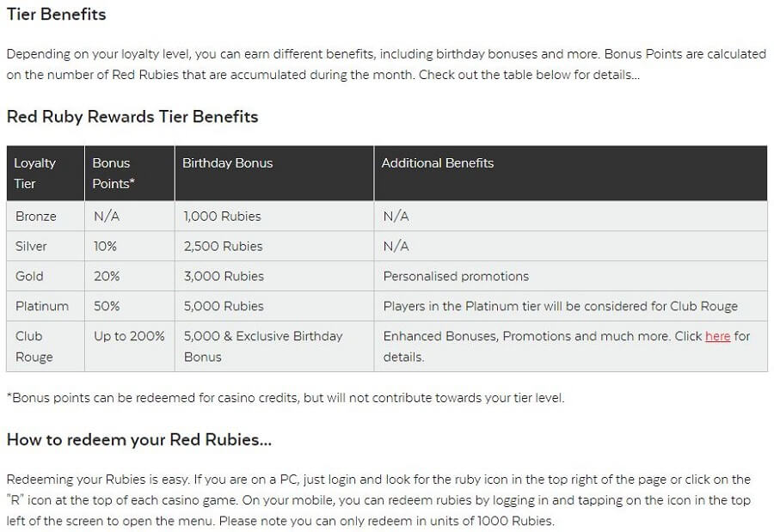
Task: Open the red "here" link
Action: (717, 336)
